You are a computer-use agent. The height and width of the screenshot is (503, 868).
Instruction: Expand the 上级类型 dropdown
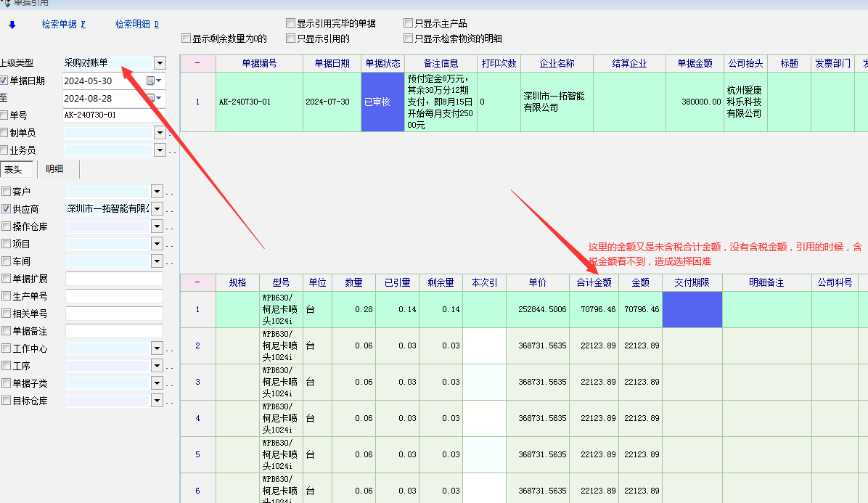pos(160,63)
